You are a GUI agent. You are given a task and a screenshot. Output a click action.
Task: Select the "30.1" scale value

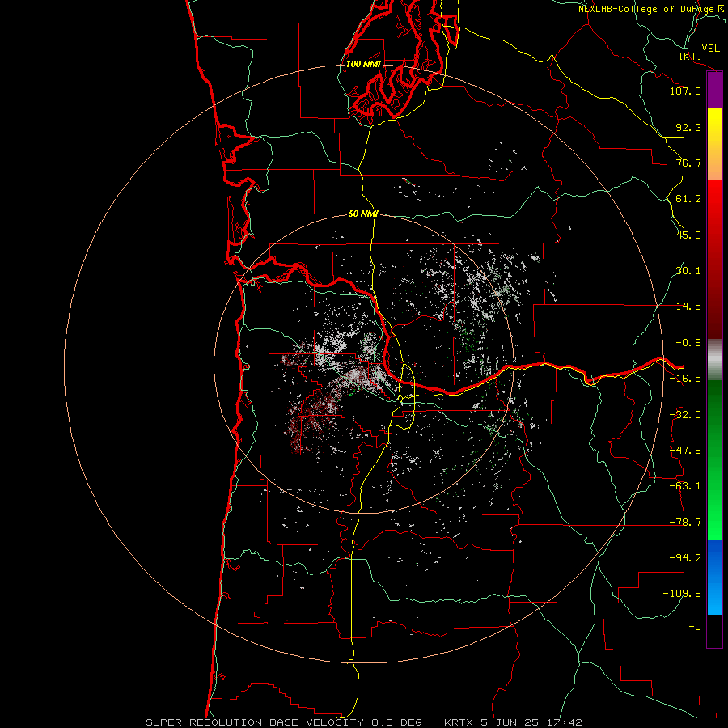[688, 271]
